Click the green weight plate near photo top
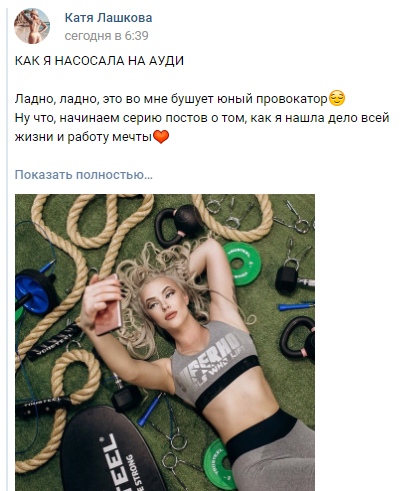 [242, 264]
